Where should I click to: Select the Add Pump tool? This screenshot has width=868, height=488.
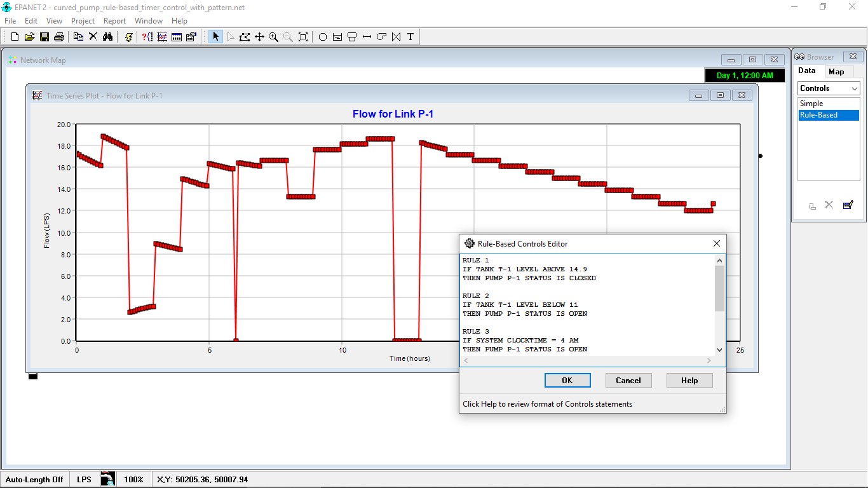pos(381,36)
